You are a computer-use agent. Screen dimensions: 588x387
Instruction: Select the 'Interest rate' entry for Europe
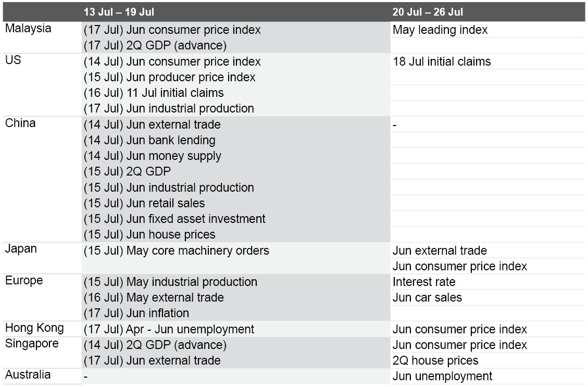coord(424,282)
